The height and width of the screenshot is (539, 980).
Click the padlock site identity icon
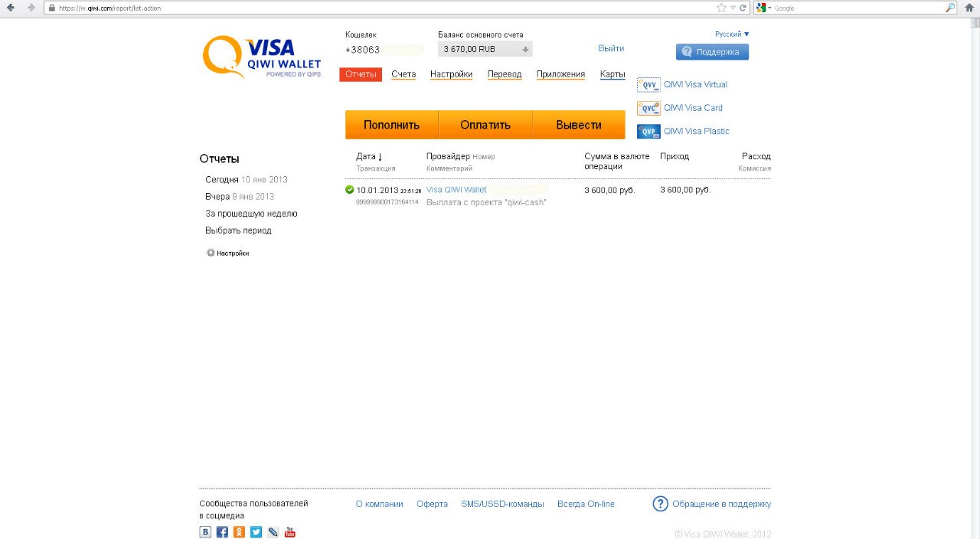click(51, 8)
